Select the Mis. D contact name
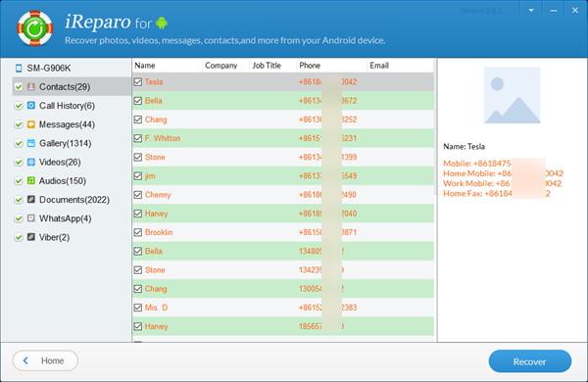 pos(157,308)
